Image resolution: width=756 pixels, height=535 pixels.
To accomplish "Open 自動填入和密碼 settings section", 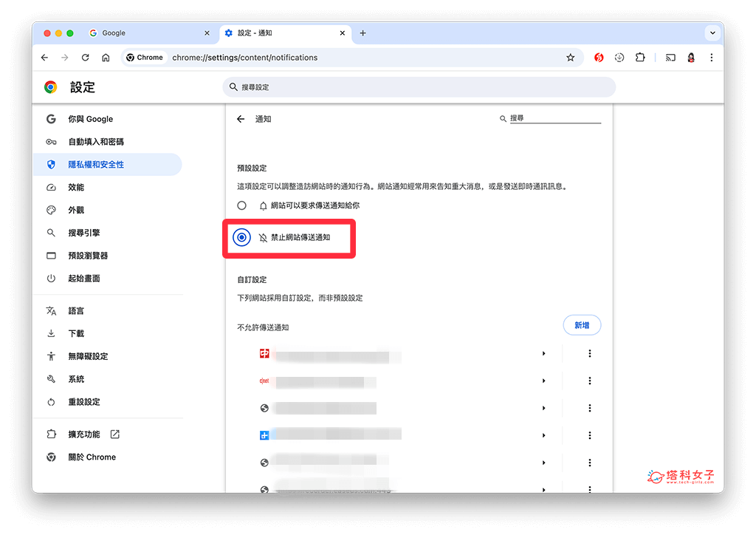I will pyautogui.click(x=108, y=141).
